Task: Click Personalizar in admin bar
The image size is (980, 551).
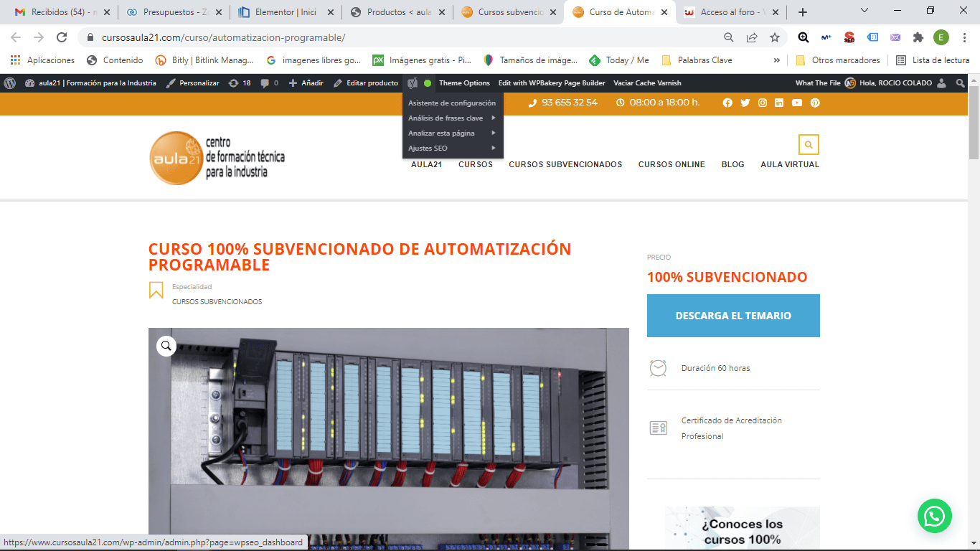Action: [193, 83]
